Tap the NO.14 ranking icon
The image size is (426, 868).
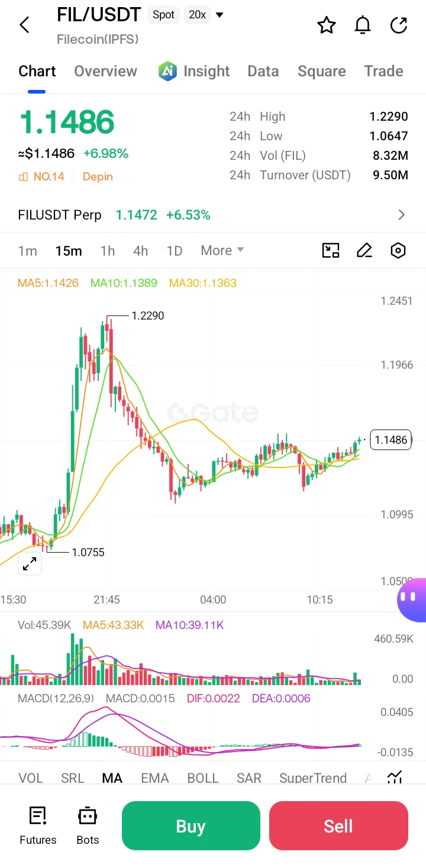tap(24, 177)
